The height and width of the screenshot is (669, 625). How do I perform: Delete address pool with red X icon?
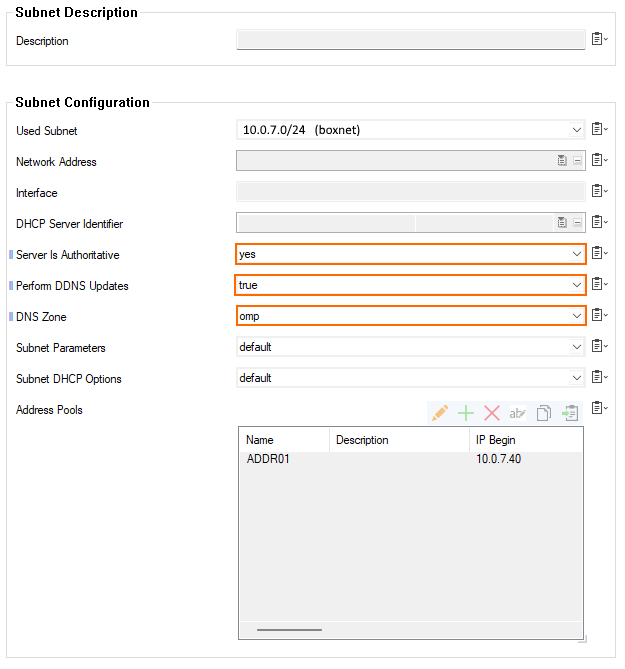(x=492, y=413)
